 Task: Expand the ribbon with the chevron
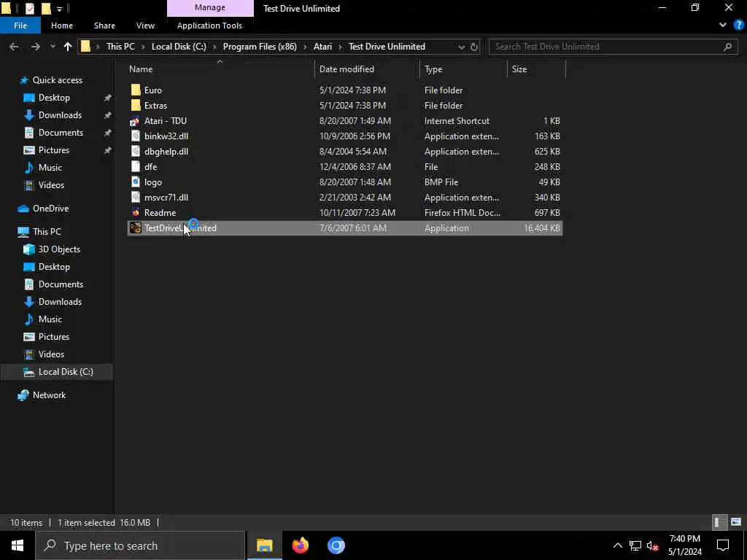723,26
